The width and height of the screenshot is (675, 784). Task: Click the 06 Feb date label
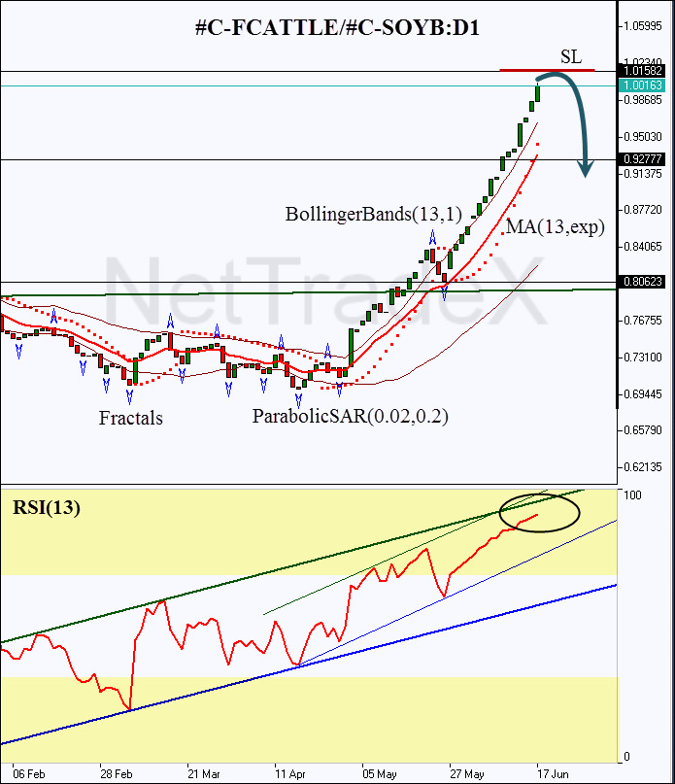(x=28, y=774)
